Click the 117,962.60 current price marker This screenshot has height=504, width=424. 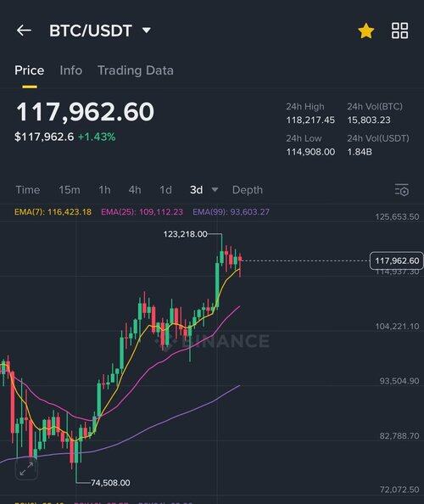click(397, 260)
